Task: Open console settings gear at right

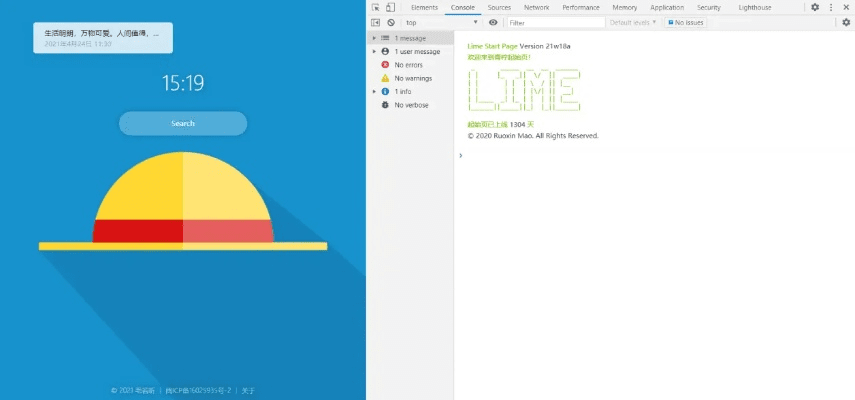Action: pyautogui.click(x=845, y=22)
